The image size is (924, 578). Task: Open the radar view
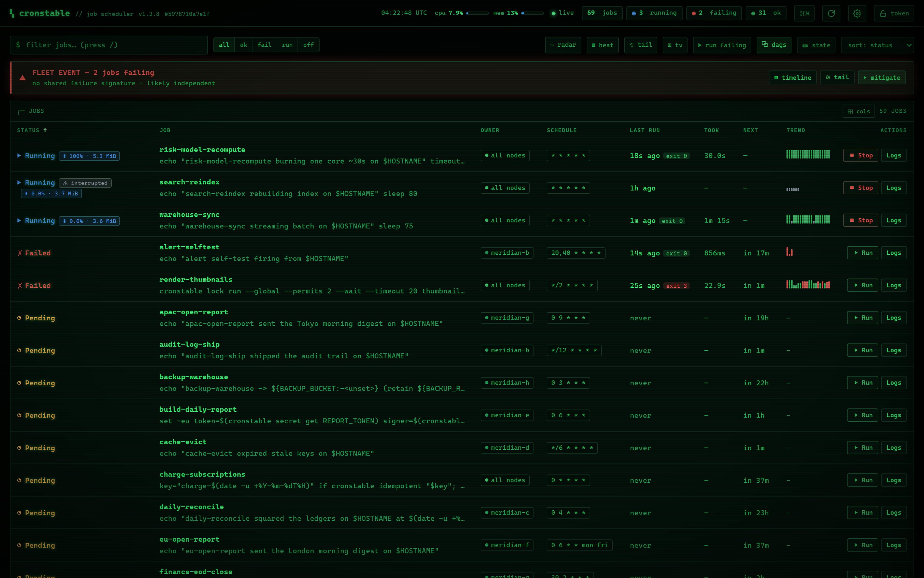click(x=563, y=45)
